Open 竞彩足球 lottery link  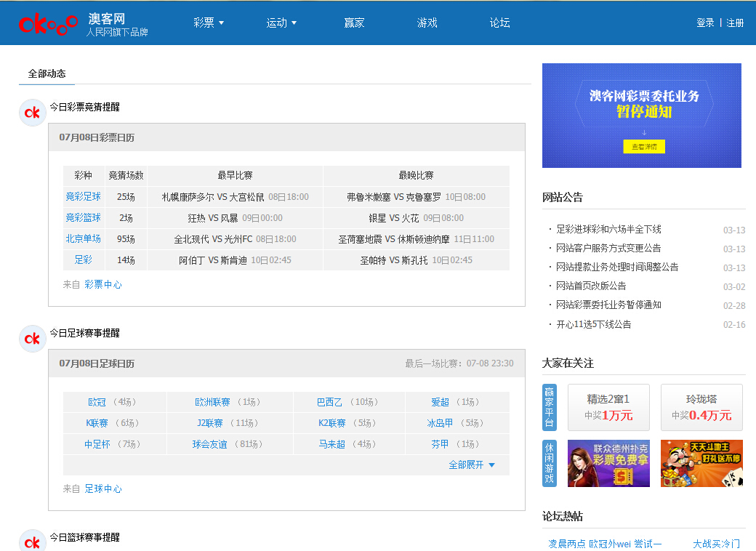pos(83,197)
